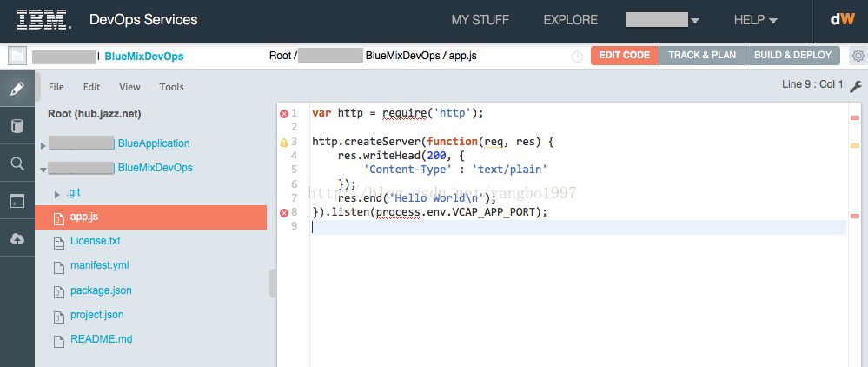Viewport: 868px width, 367px height.
Task: Open app.js in the file tree
Action: (84, 217)
